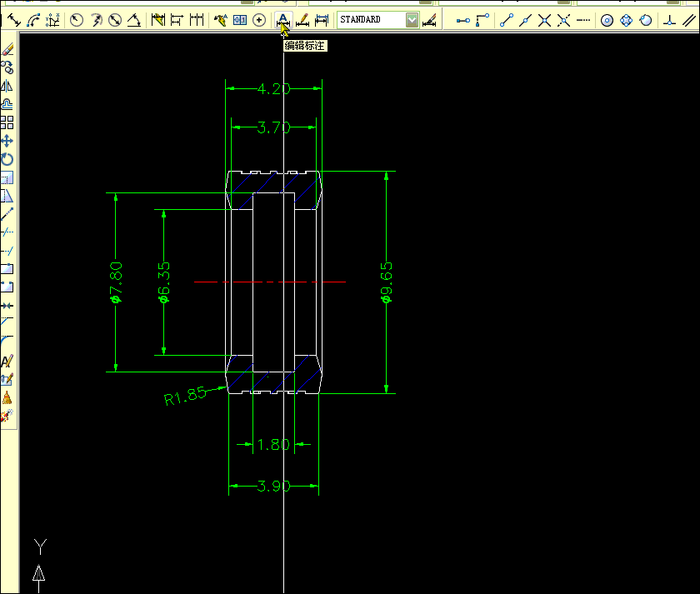Viewport: 700px width, 594px height.
Task: Select the 3.90 dimension text
Action: [x=273, y=486]
